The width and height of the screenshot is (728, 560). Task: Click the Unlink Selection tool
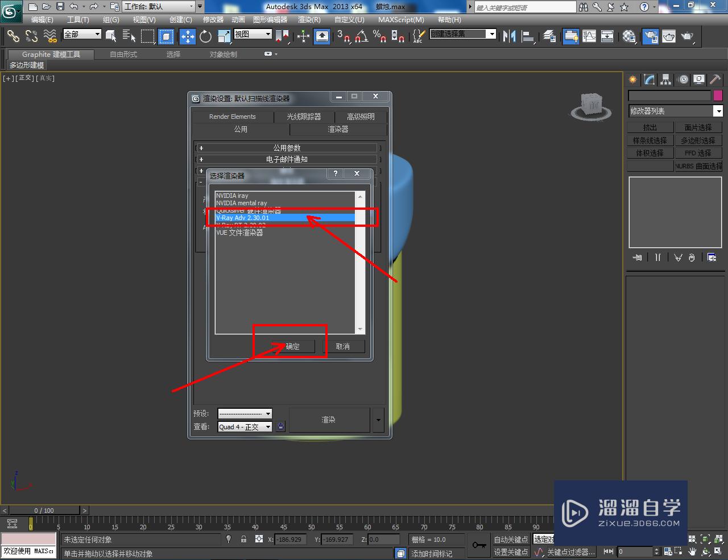point(31,36)
